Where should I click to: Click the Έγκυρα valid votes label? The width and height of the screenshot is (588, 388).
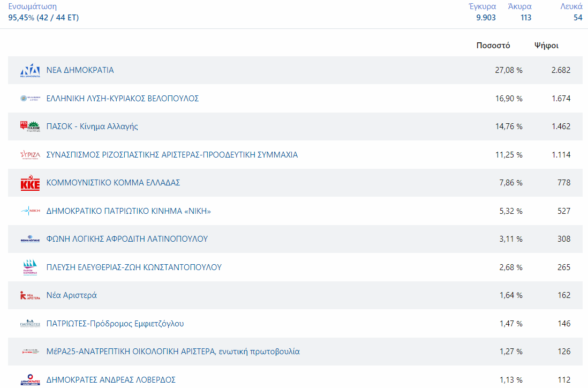pos(482,6)
